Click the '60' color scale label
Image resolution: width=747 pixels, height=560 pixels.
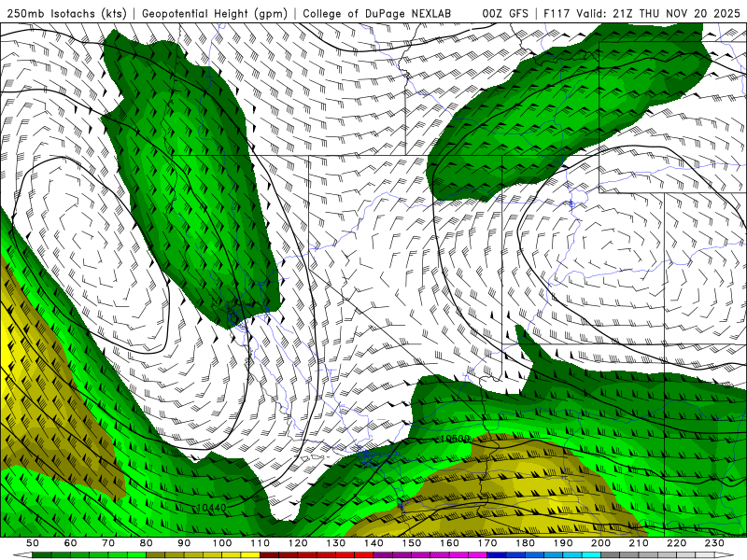(70, 543)
